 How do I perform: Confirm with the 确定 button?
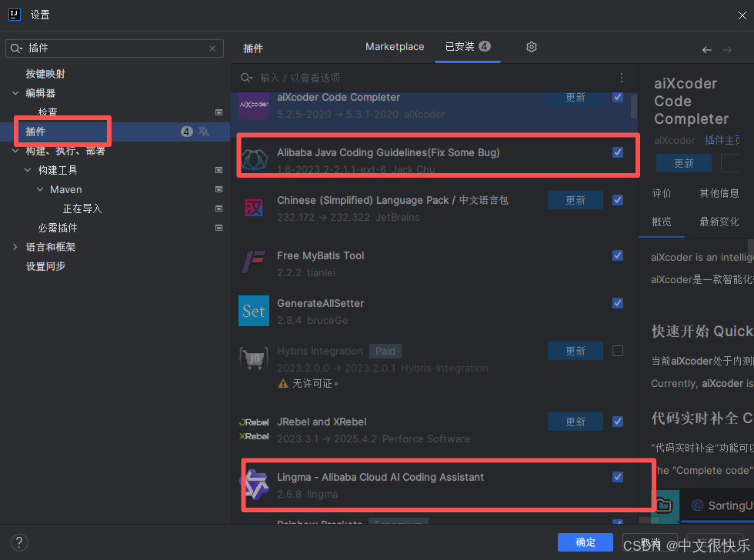(586, 542)
